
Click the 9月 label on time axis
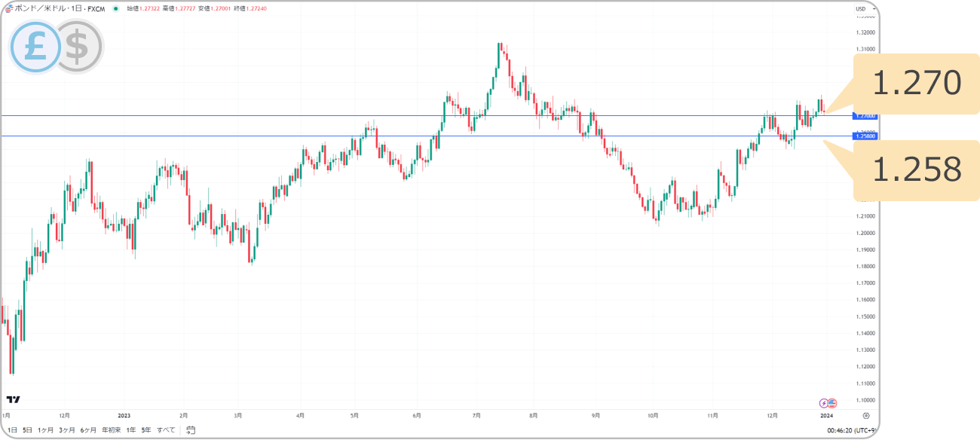pyautogui.click(x=596, y=415)
